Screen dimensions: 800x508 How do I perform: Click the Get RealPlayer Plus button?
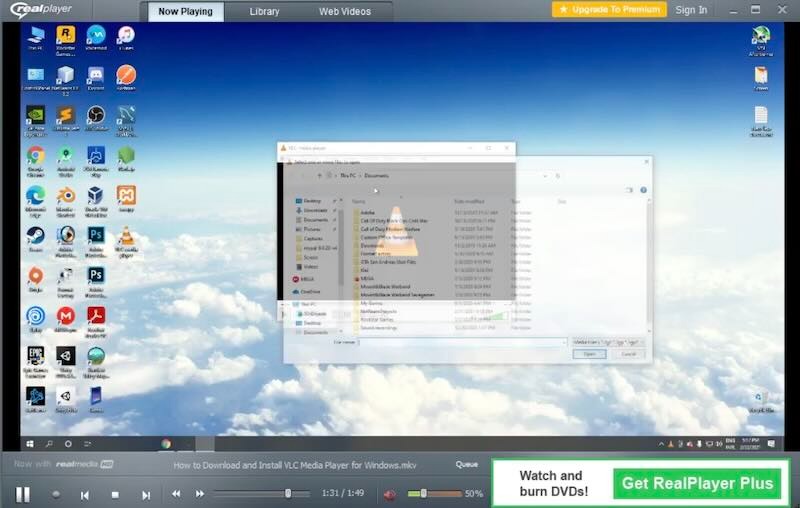[697, 483]
